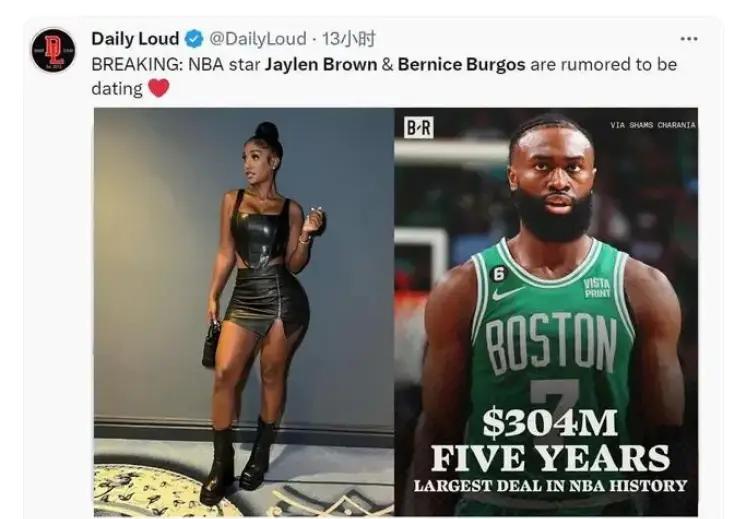737x519 pixels.
Task: Open the left photo of woman in black outfit
Action: click(244, 312)
